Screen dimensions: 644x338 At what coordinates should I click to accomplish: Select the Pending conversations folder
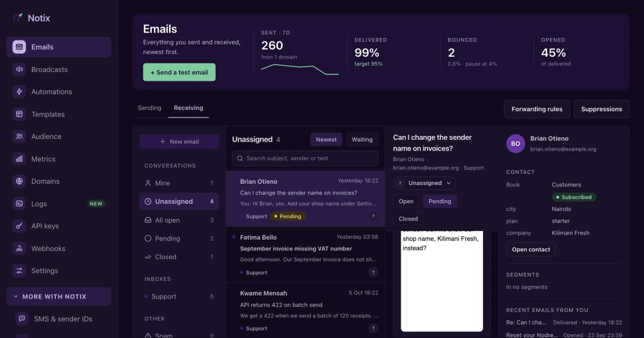[x=179, y=238]
